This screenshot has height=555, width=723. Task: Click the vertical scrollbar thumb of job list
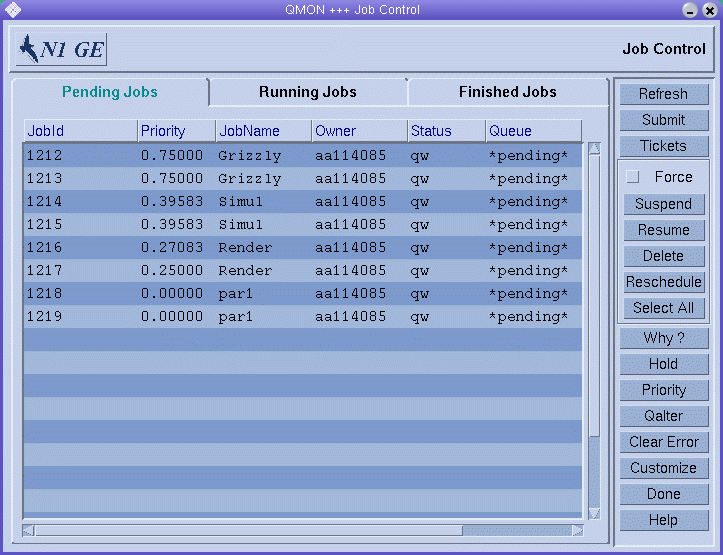click(594, 296)
